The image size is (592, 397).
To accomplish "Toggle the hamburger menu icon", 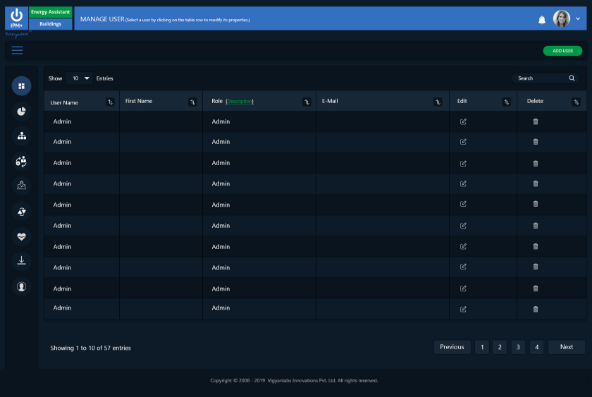I will [x=17, y=50].
